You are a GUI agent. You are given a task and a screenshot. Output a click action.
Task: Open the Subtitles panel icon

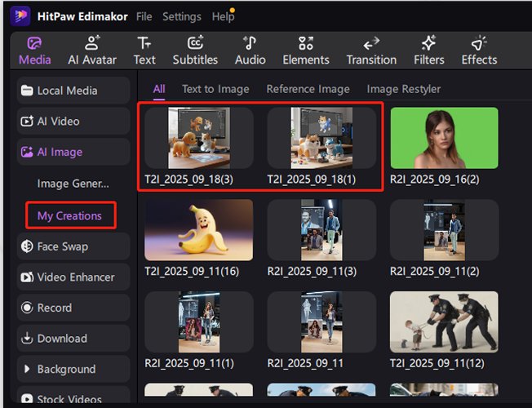(195, 43)
